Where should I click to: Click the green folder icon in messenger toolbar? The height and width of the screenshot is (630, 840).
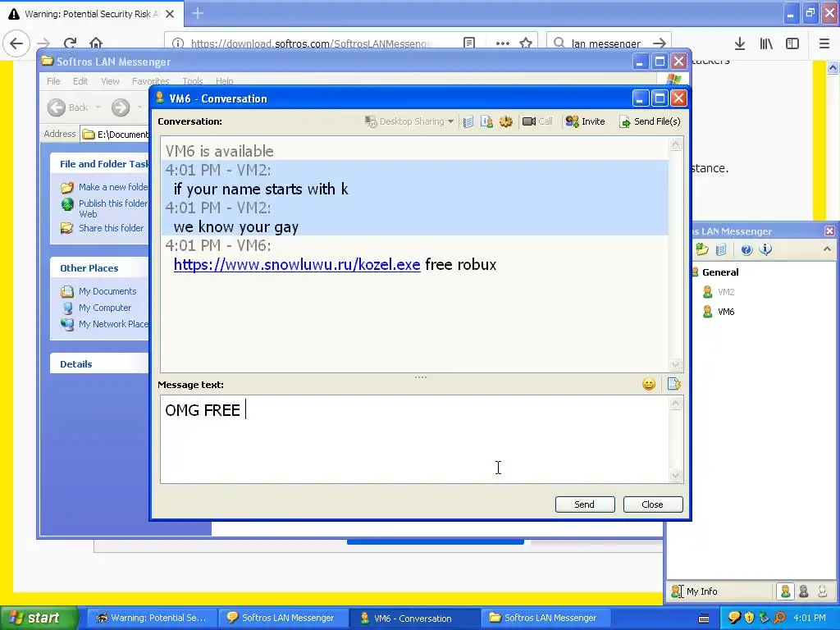point(702,249)
